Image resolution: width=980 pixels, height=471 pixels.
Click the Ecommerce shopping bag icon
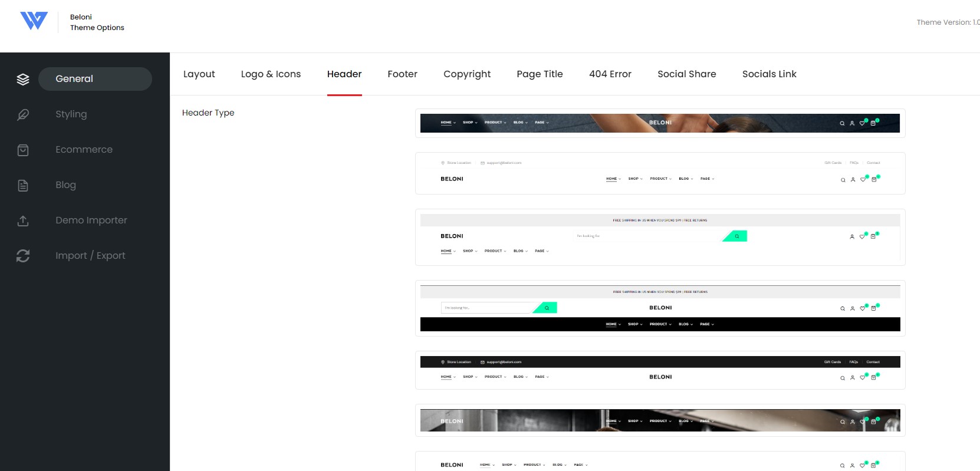click(23, 150)
